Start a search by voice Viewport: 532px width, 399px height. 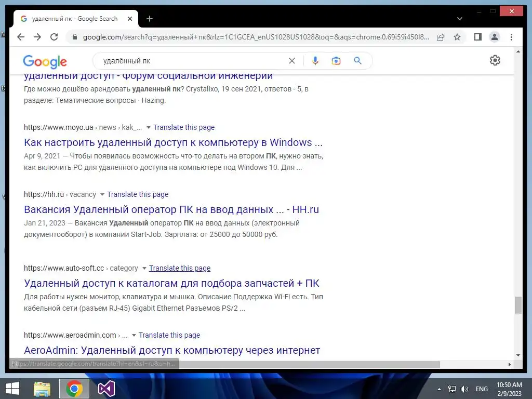click(x=315, y=61)
